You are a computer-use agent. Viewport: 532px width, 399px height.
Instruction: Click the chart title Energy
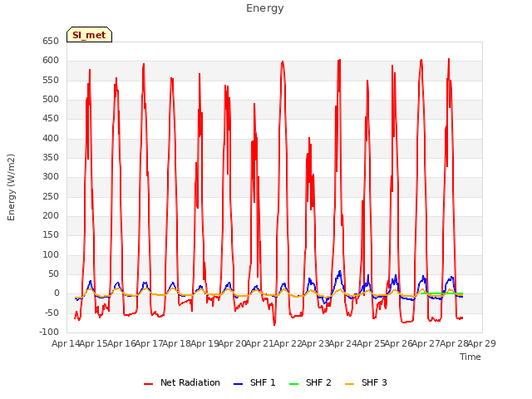pyautogui.click(x=265, y=8)
